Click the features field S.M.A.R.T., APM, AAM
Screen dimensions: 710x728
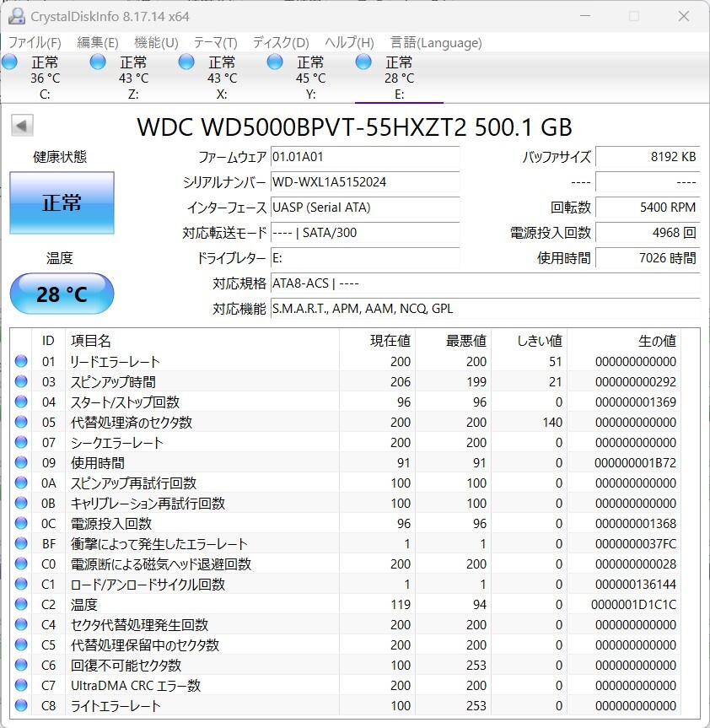tap(486, 309)
